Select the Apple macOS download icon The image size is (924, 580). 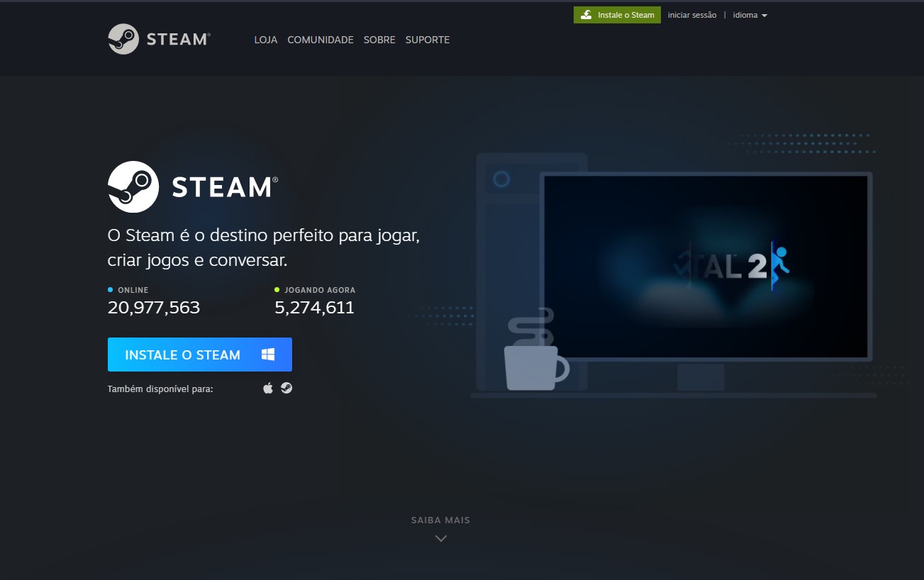[x=268, y=389]
